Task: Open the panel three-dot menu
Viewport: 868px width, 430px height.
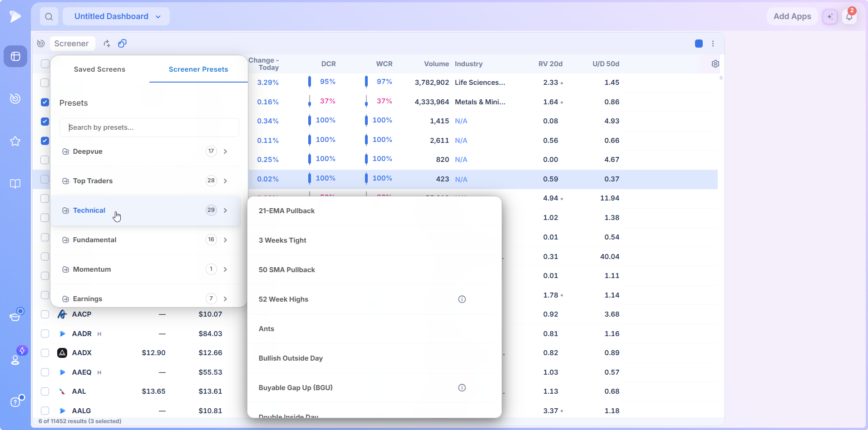Action: coord(713,44)
